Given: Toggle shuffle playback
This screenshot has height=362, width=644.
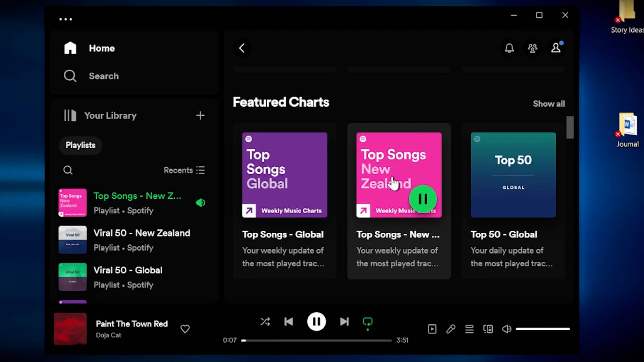Looking at the screenshot, I should (265, 322).
